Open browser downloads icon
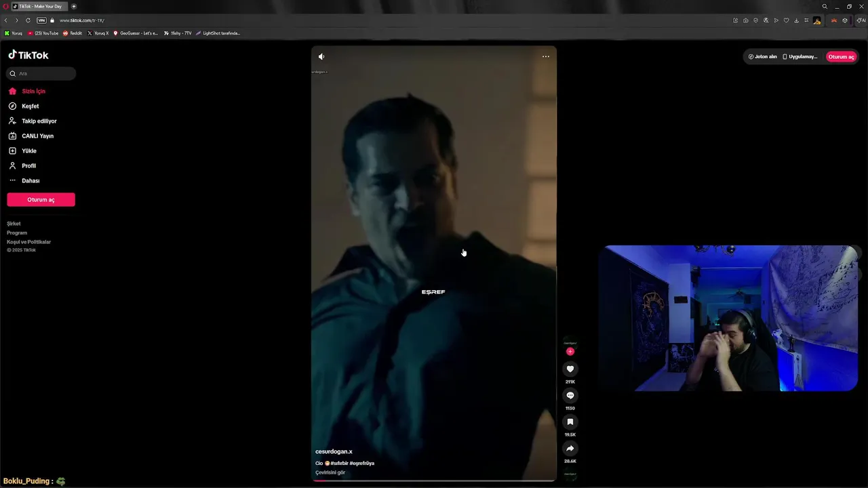The width and height of the screenshot is (868, 488). pyautogui.click(x=796, y=20)
